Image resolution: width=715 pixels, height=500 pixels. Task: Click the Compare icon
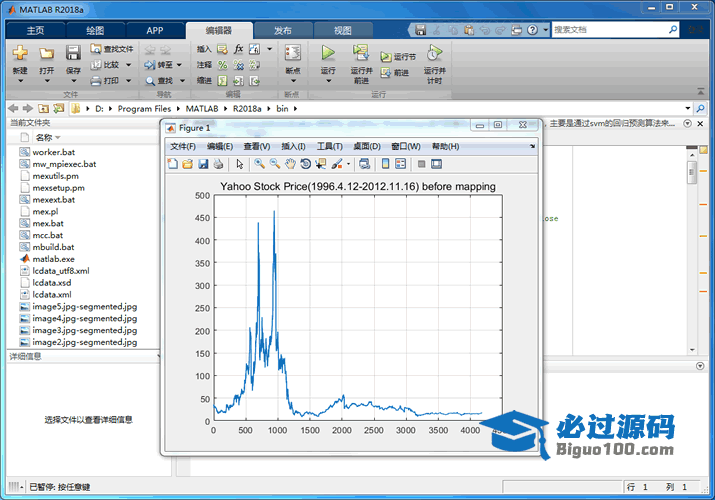[95, 65]
